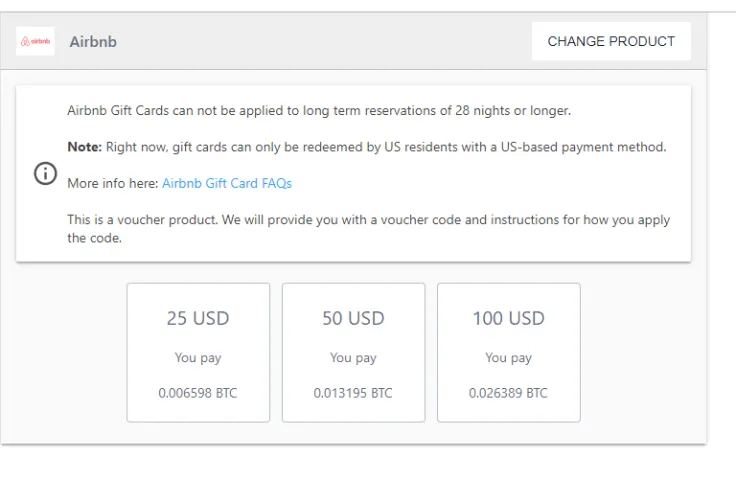Click the bold Note: label

click(84, 147)
